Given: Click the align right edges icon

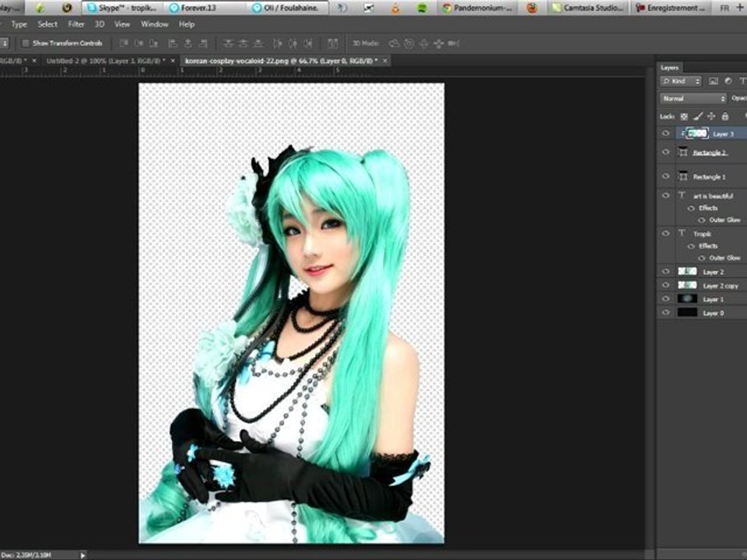Looking at the screenshot, I should tap(203, 44).
